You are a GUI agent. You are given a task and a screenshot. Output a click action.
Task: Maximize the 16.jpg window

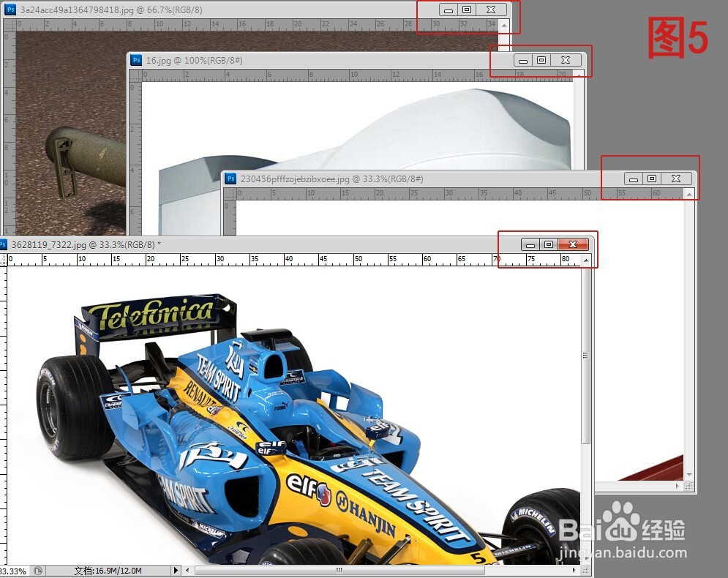click(x=541, y=60)
